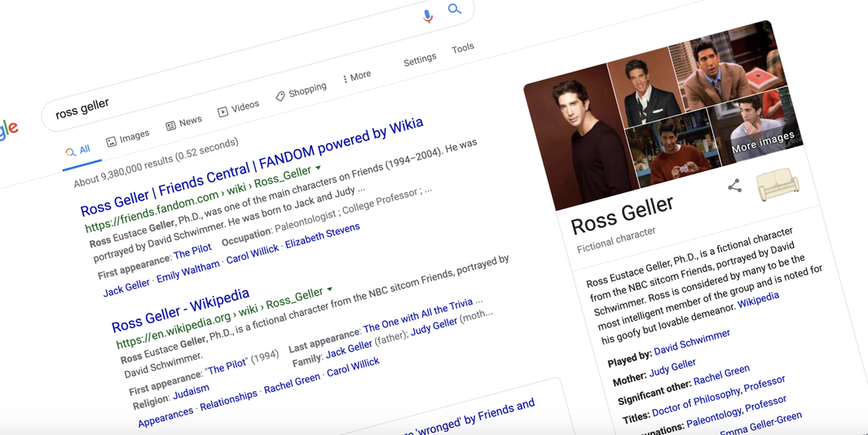Open Settings in search toolbar

[x=420, y=59]
